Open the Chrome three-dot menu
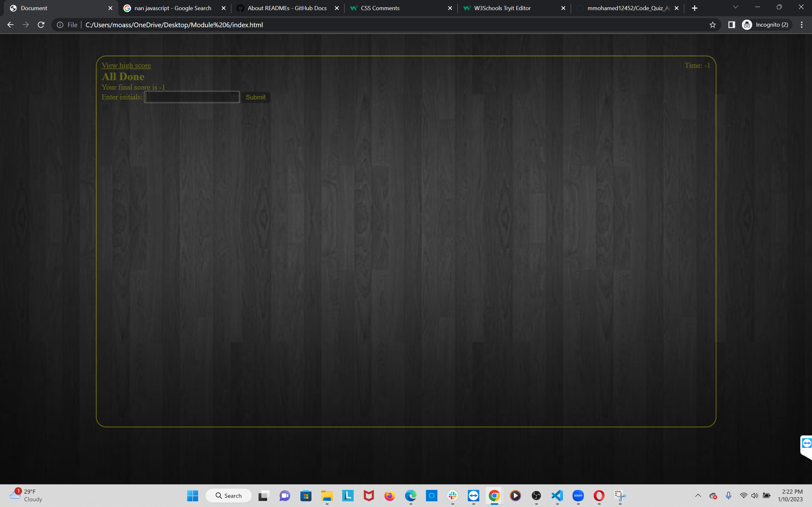 (802, 25)
